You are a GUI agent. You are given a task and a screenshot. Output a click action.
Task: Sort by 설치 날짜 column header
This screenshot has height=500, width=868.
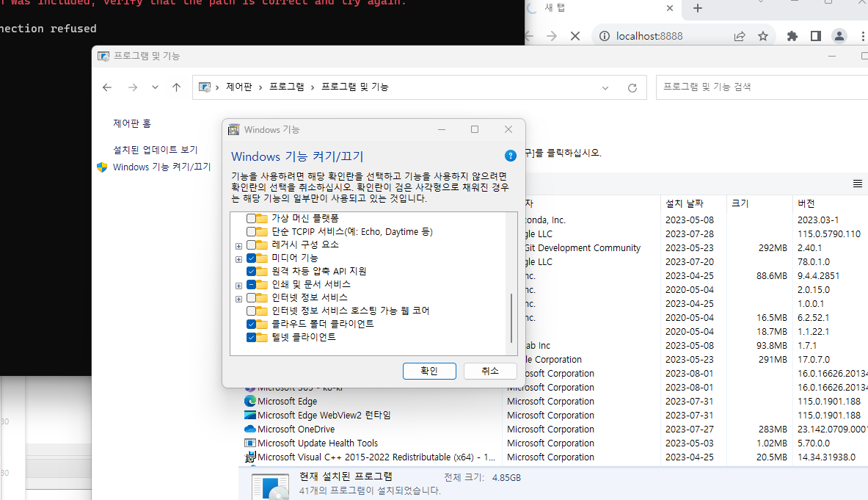coord(693,203)
